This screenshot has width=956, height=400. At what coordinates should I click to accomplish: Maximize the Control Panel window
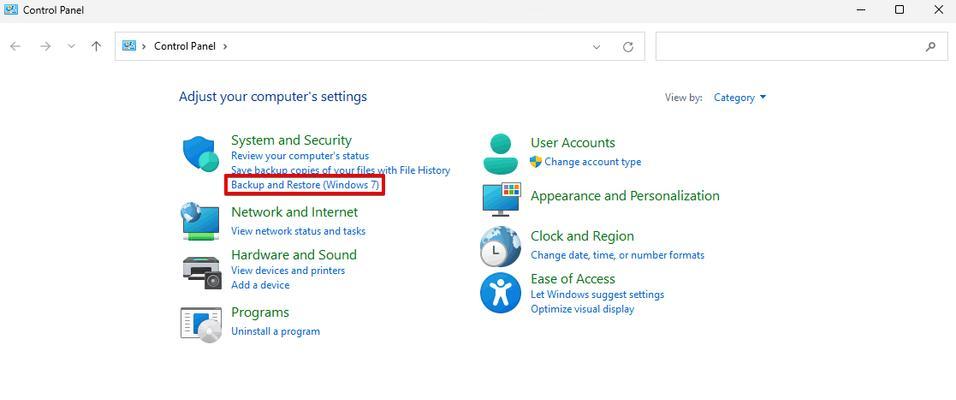pos(899,10)
